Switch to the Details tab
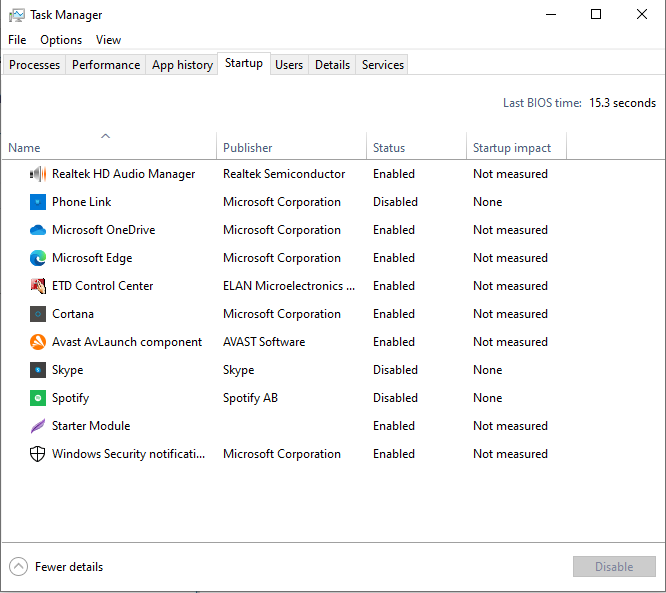 (x=332, y=65)
